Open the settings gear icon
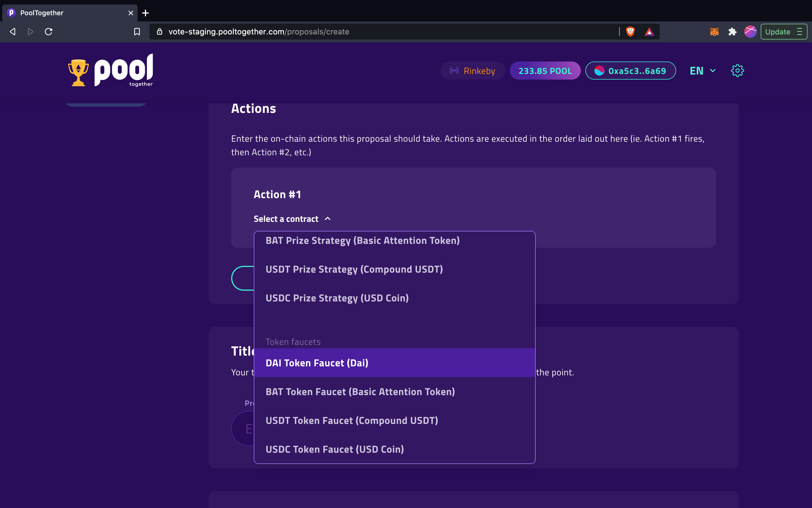 pyautogui.click(x=737, y=71)
